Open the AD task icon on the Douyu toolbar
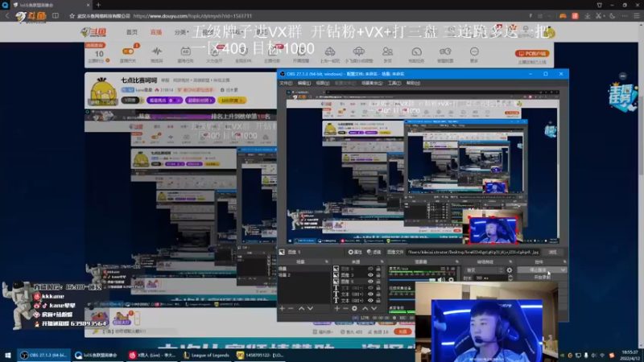Screen dimensions: 644x362 [x=186, y=51]
